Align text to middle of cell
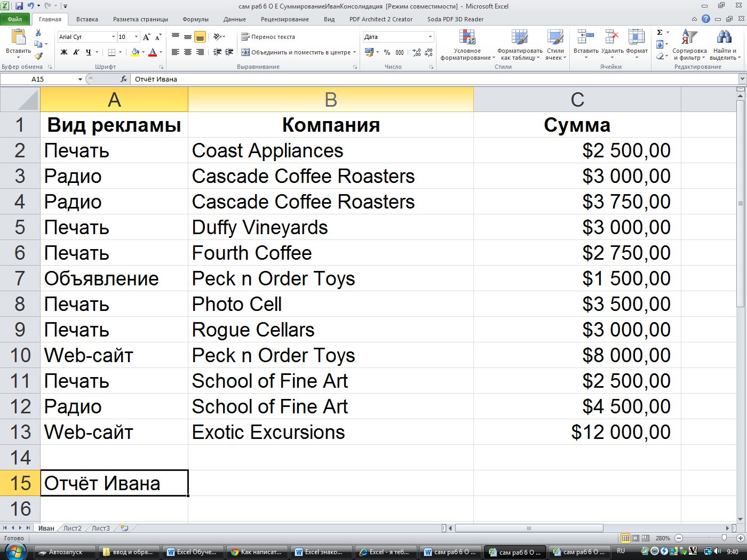 coord(188,37)
